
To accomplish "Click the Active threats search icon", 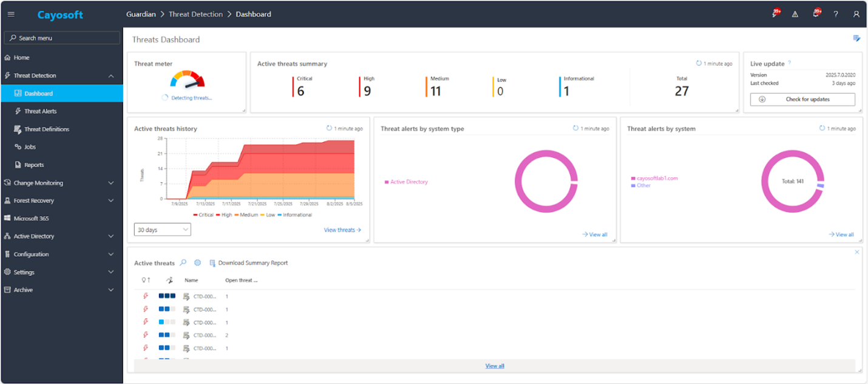I will point(183,263).
